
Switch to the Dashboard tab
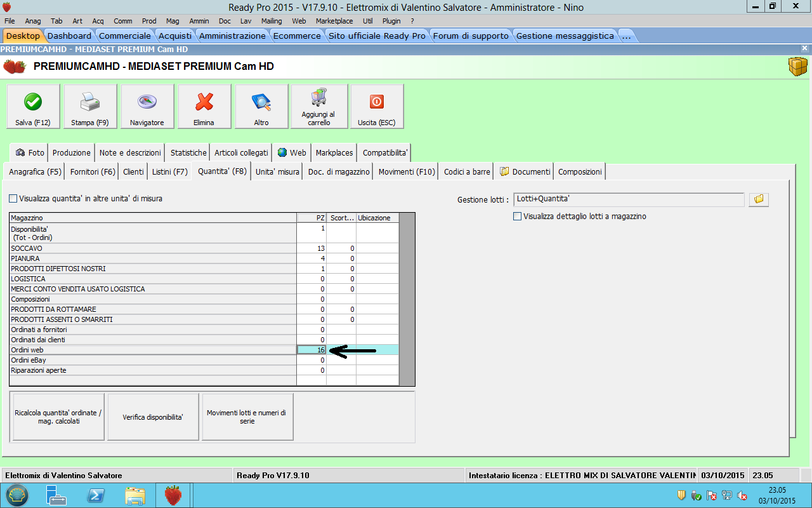coord(69,36)
